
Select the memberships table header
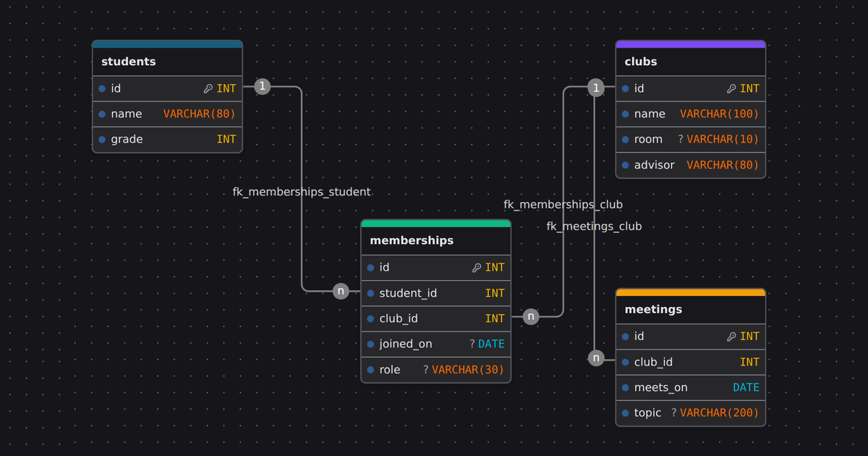pos(436,240)
